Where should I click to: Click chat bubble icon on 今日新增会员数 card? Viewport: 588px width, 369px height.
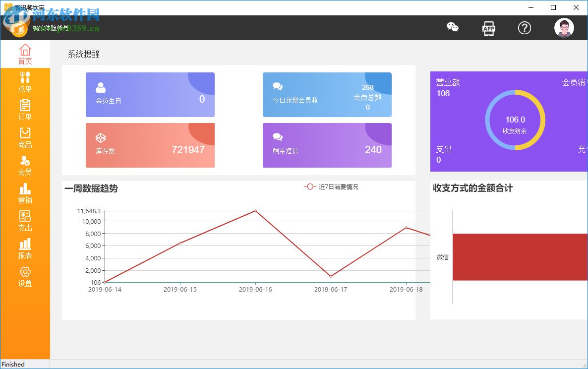click(278, 86)
